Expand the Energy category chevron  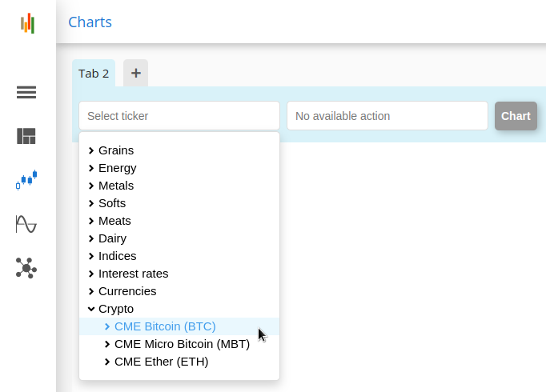click(91, 168)
